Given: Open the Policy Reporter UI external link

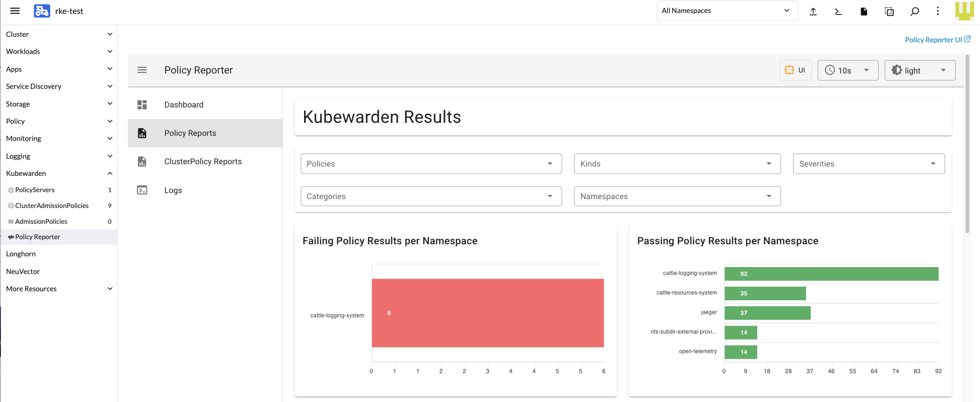Looking at the screenshot, I should (x=937, y=40).
